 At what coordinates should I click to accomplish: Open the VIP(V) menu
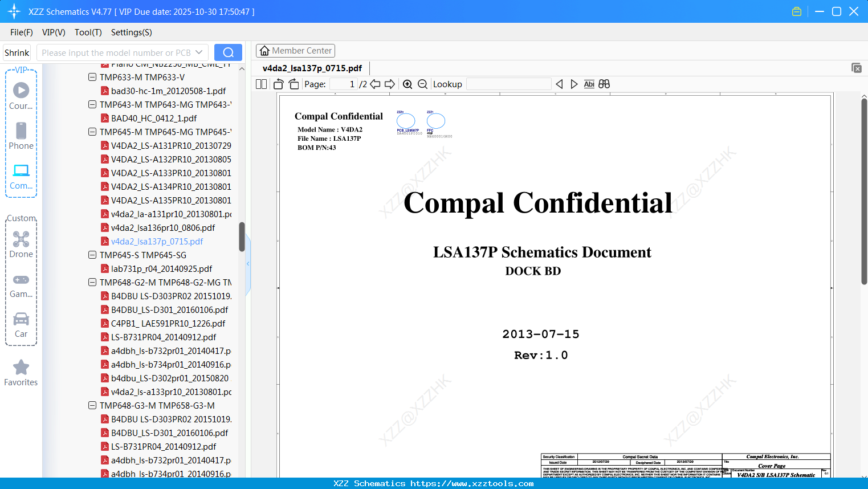pyautogui.click(x=54, y=32)
